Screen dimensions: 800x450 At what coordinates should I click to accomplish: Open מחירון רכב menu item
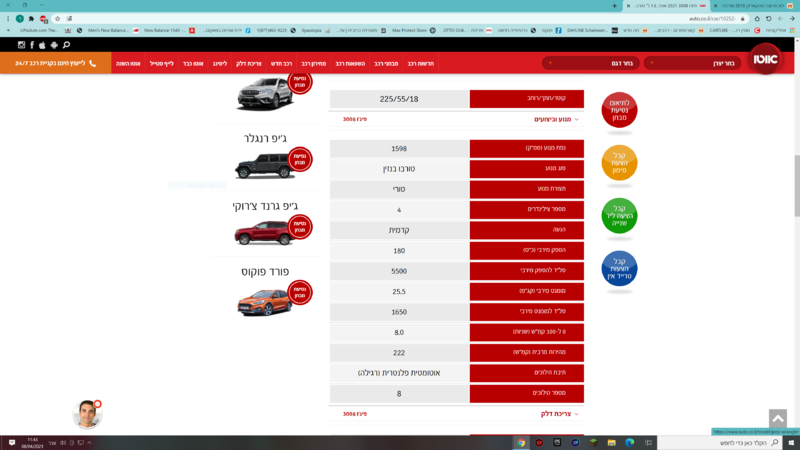coord(313,63)
